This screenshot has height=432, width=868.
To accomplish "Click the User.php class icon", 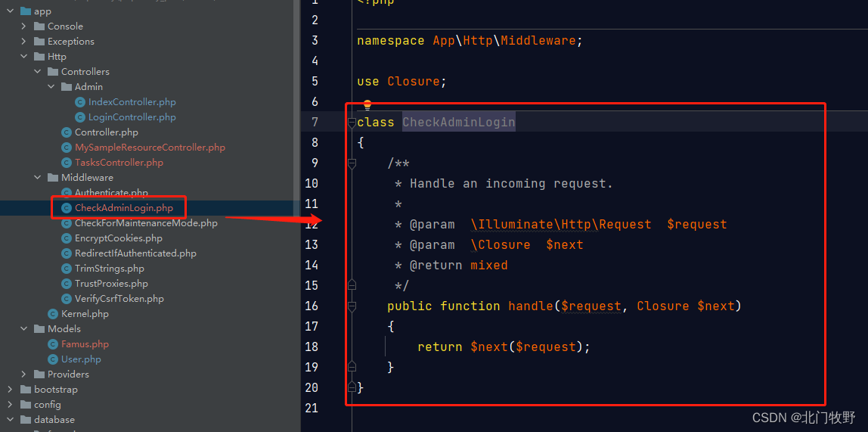I will pos(53,359).
